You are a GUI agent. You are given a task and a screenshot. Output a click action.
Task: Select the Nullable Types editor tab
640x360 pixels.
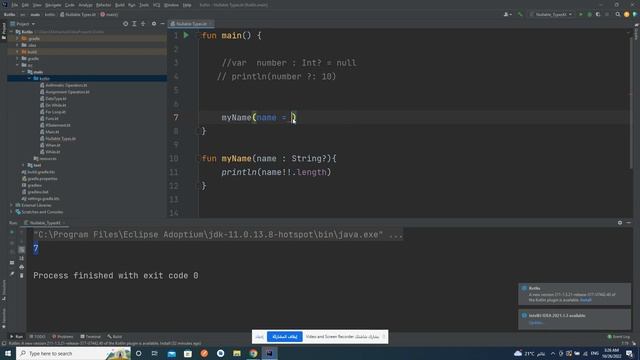tap(191, 24)
